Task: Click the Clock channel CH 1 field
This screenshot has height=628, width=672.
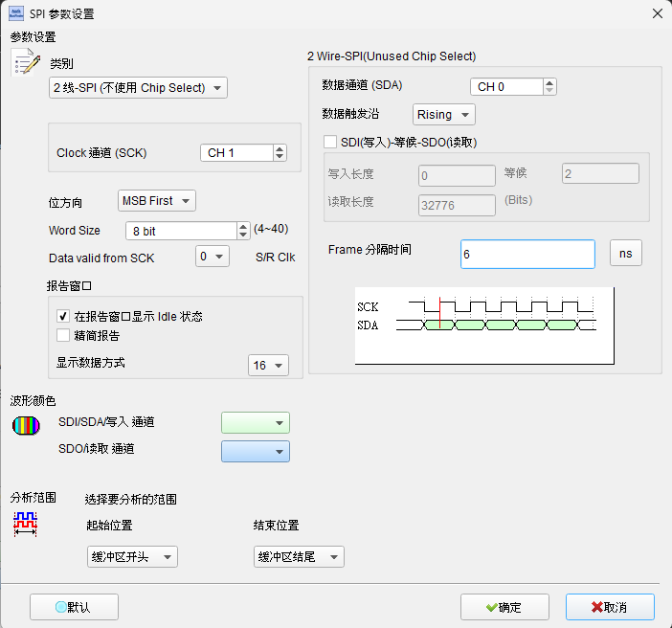Action: 236,153
